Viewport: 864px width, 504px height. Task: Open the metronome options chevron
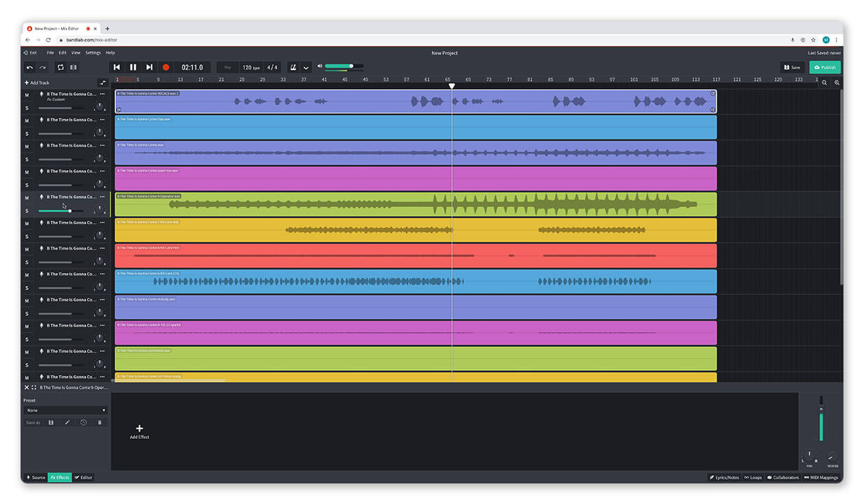point(306,67)
